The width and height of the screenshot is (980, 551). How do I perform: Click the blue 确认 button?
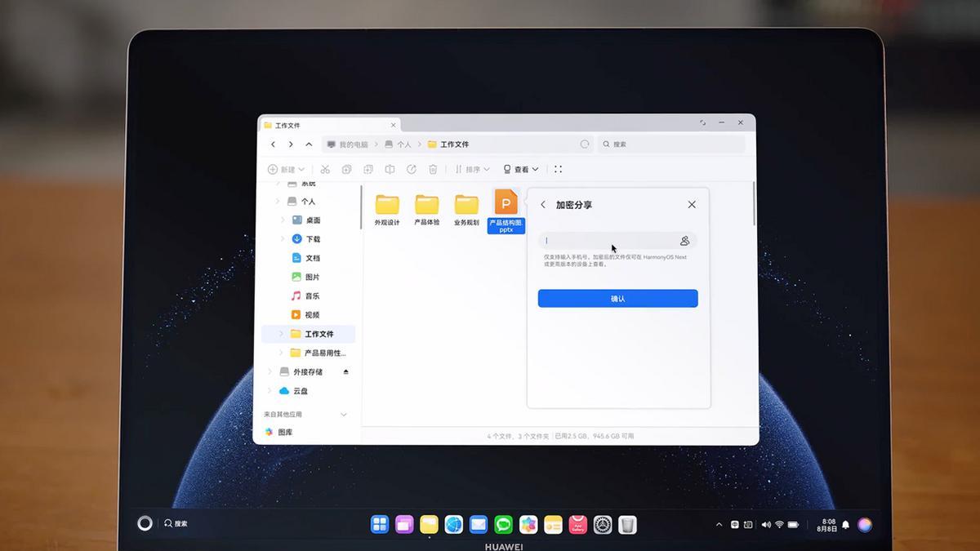(618, 299)
